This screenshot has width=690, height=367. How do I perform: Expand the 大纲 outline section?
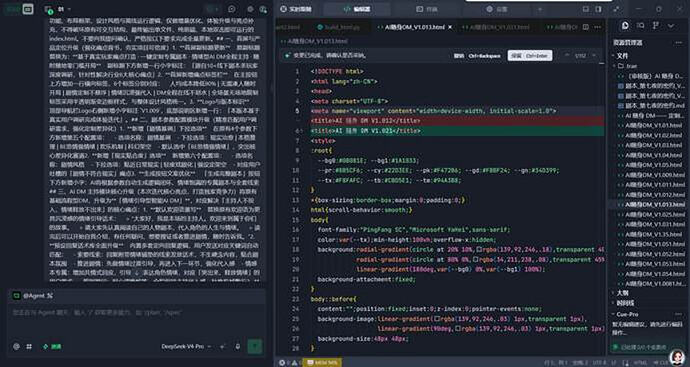click(621, 293)
